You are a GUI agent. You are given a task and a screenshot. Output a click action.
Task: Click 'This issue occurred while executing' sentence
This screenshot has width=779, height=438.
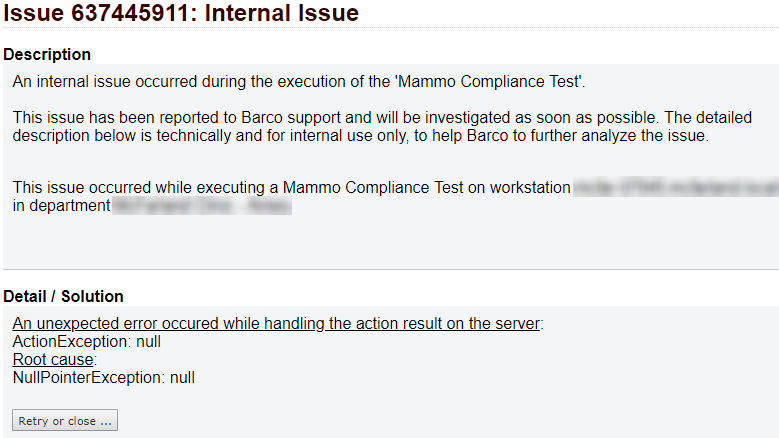291,188
